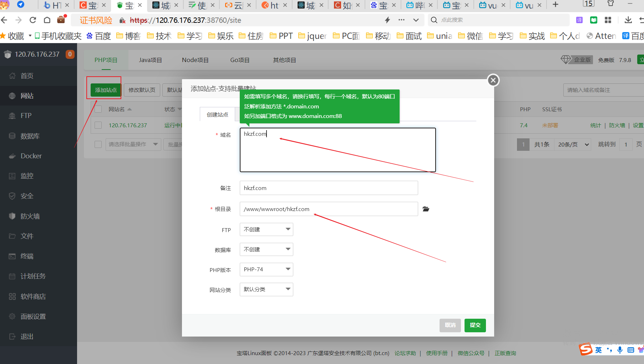Click the 备注 input field

(x=329, y=188)
